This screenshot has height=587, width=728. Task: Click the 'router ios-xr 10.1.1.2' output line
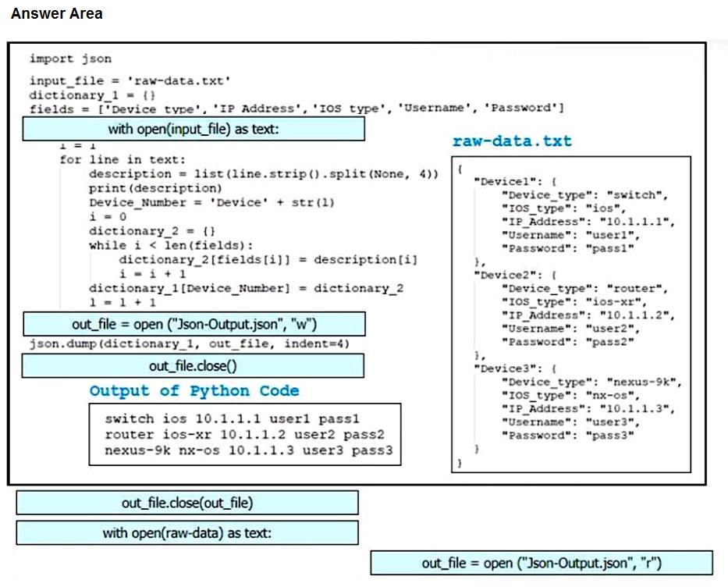pos(243,434)
